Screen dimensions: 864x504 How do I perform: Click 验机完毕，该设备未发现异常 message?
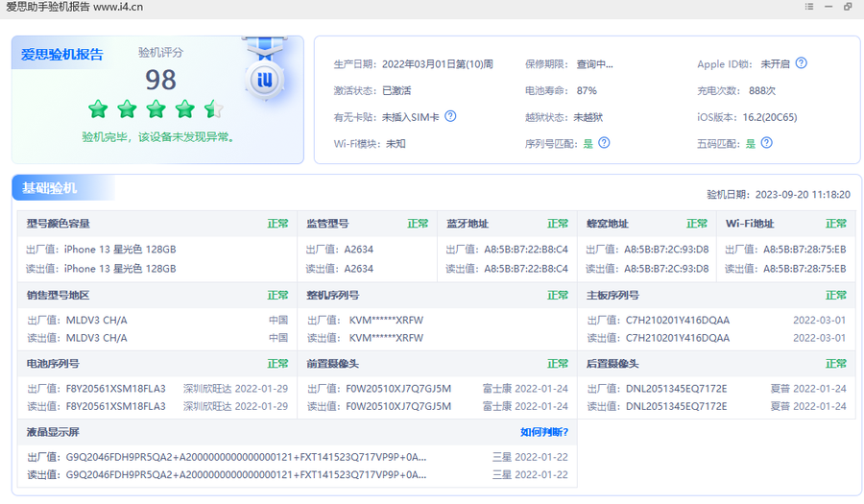coord(157,137)
